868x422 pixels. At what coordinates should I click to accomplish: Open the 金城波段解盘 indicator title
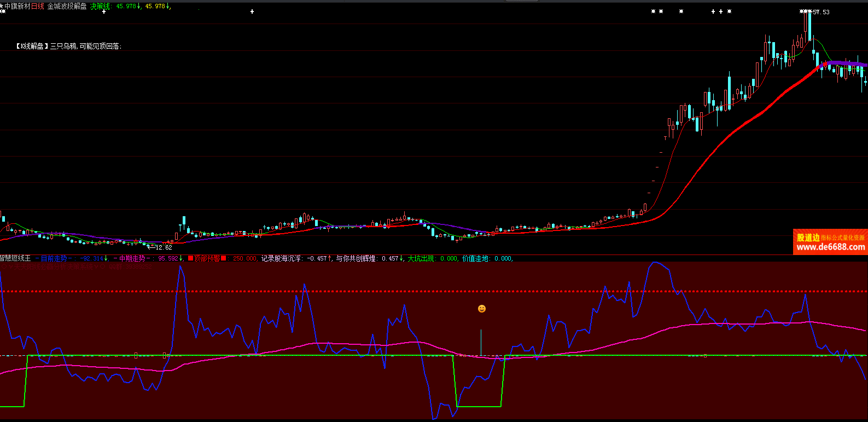[67, 7]
